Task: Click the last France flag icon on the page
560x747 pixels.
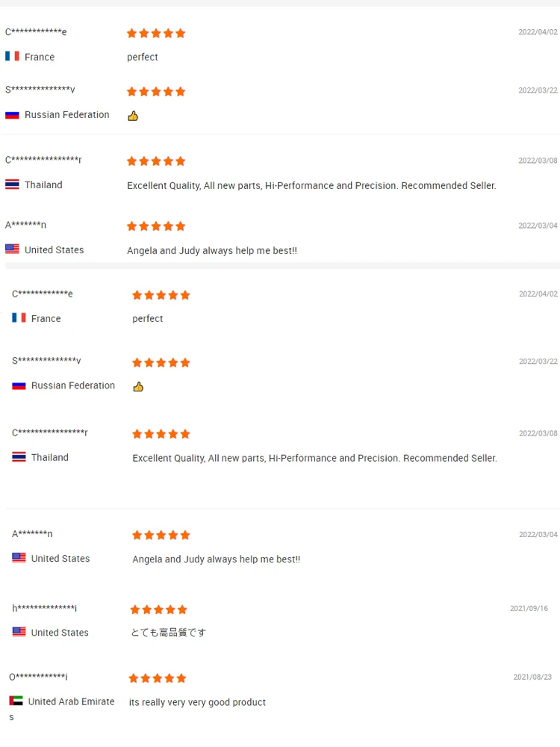Action: [19, 318]
